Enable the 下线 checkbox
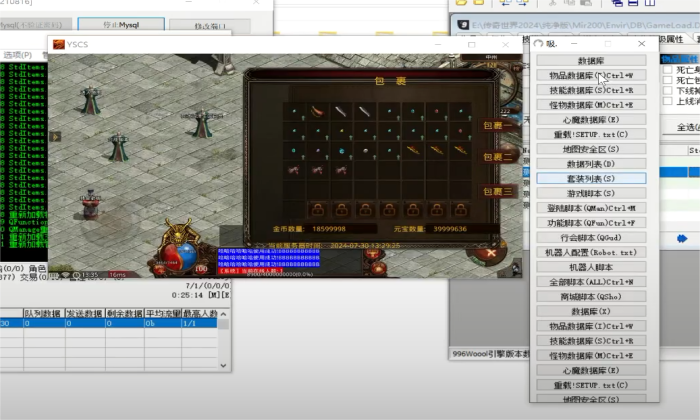700x420 pixels. coord(668,88)
